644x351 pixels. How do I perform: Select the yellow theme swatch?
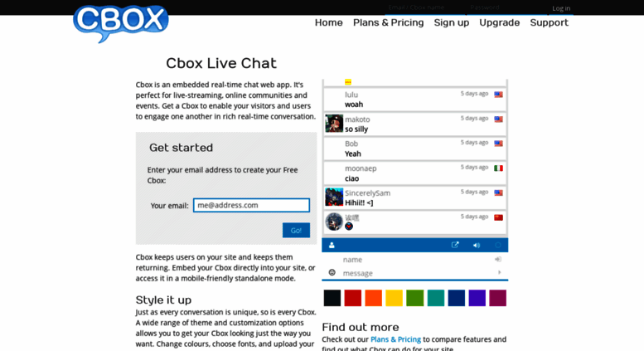tap(394, 298)
